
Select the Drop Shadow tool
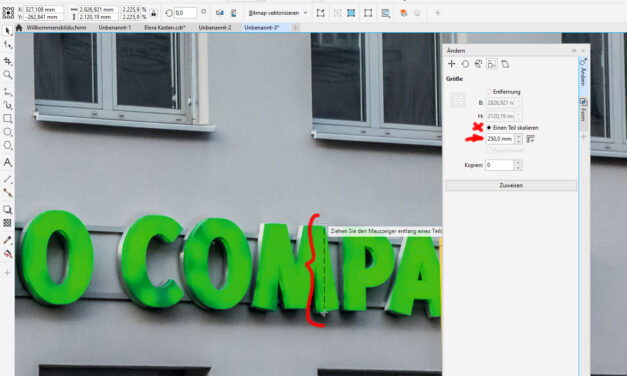pos(8,210)
